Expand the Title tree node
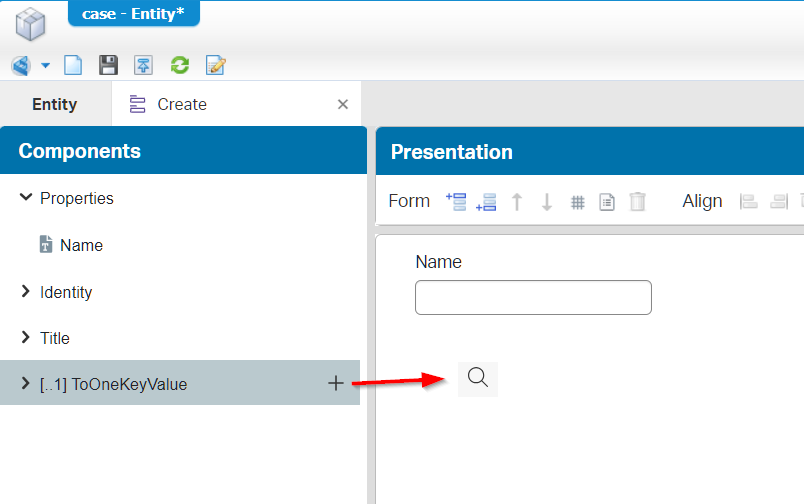Viewport: 804px width, 504px height. 26,338
